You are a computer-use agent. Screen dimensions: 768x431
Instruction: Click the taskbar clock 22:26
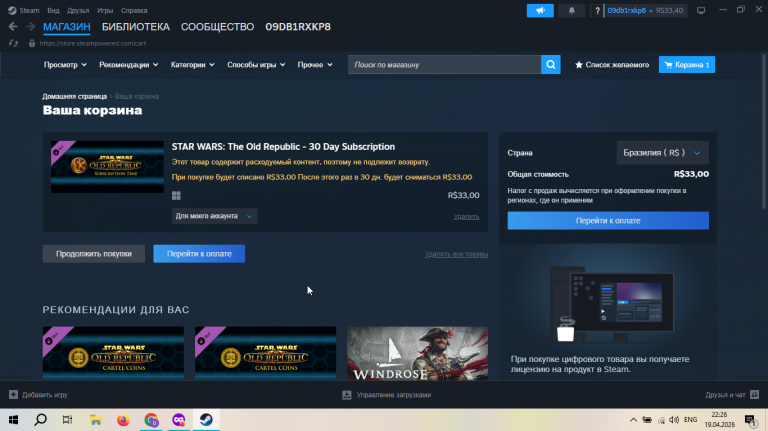click(720, 415)
